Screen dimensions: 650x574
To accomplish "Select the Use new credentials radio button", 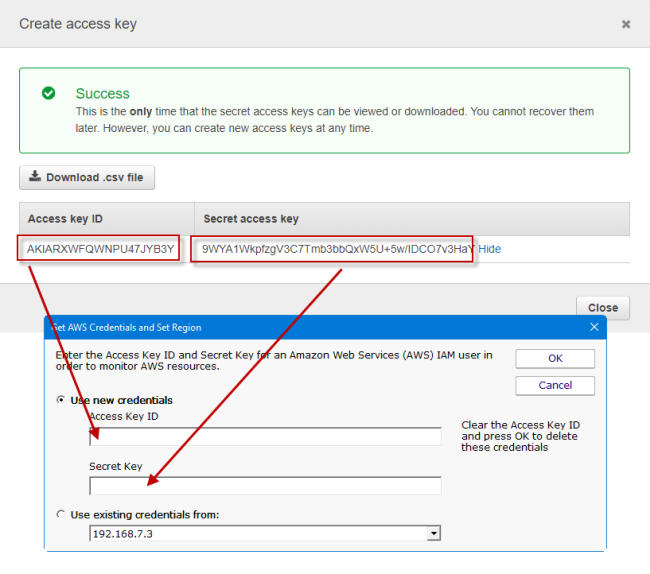I will coord(62,400).
